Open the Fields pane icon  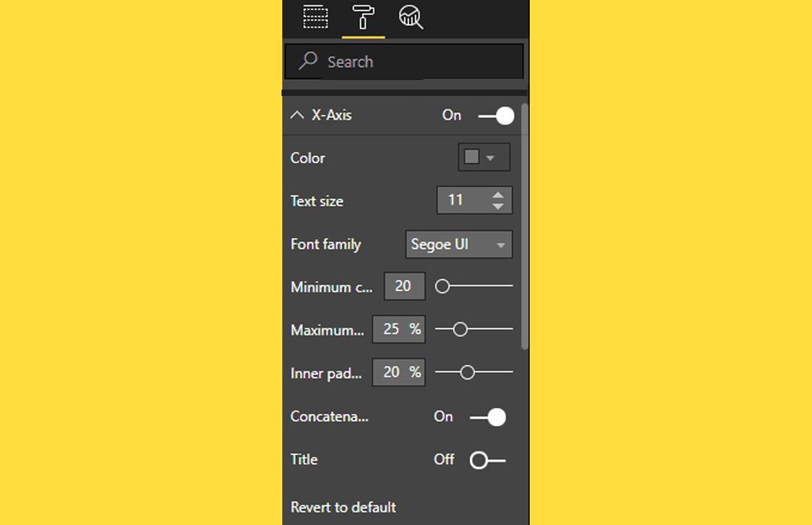tap(316, 17)
